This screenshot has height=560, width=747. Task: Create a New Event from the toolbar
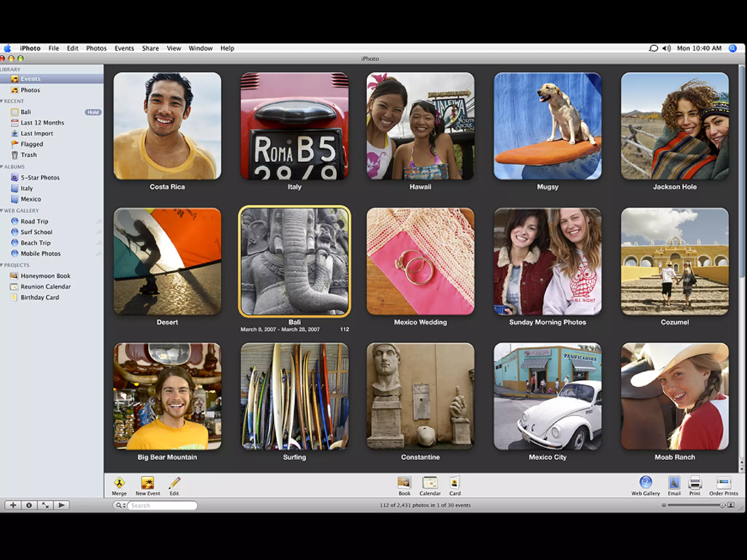tap(148, 483)
